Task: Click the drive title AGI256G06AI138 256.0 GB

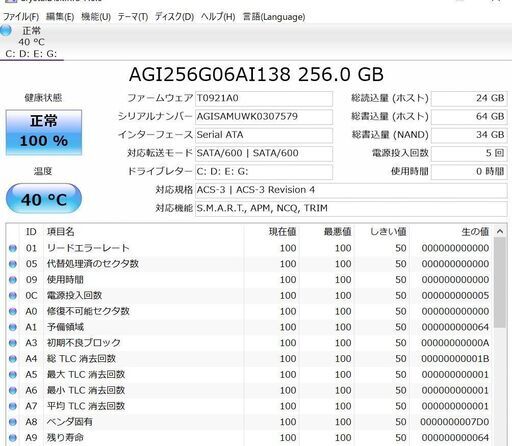Action: point(256,74)
